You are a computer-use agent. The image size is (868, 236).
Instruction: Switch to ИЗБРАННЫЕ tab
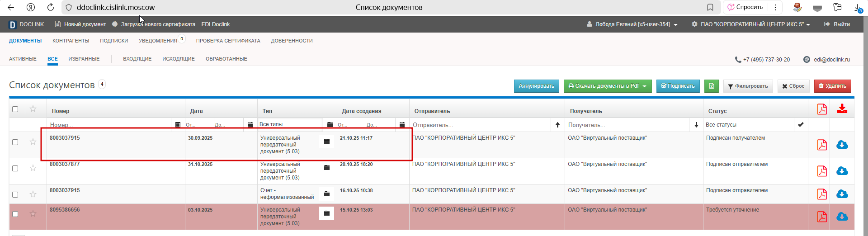pos(84,59)
